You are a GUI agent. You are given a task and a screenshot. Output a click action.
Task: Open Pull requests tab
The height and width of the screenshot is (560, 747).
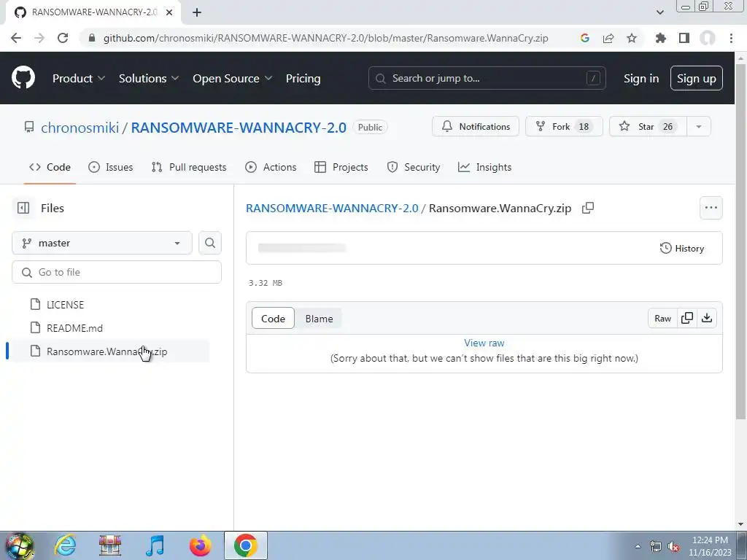pos(189,167)
